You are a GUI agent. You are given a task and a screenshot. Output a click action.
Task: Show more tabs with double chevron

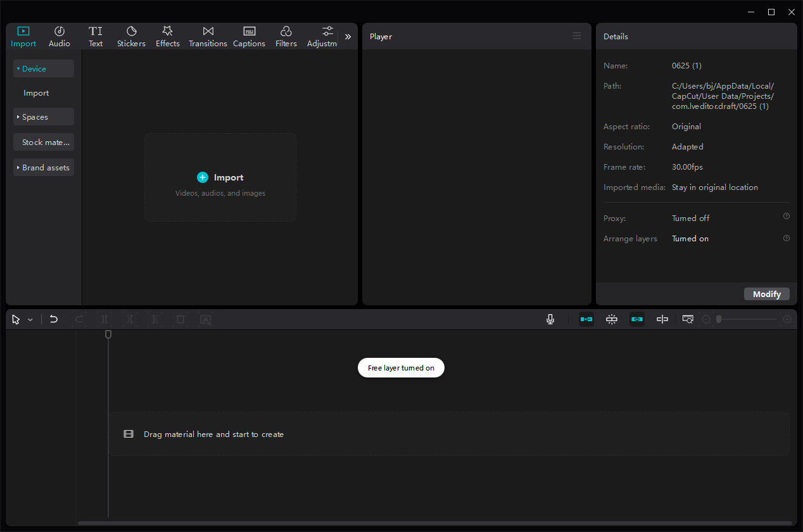pos(348,37)
